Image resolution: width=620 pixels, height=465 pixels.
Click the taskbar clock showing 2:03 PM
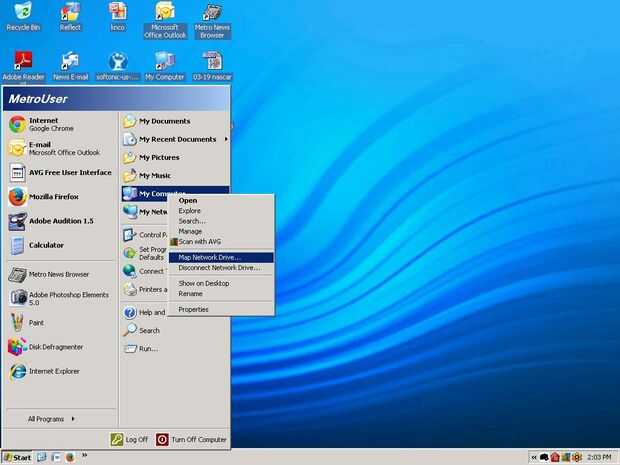coord(599,457)
